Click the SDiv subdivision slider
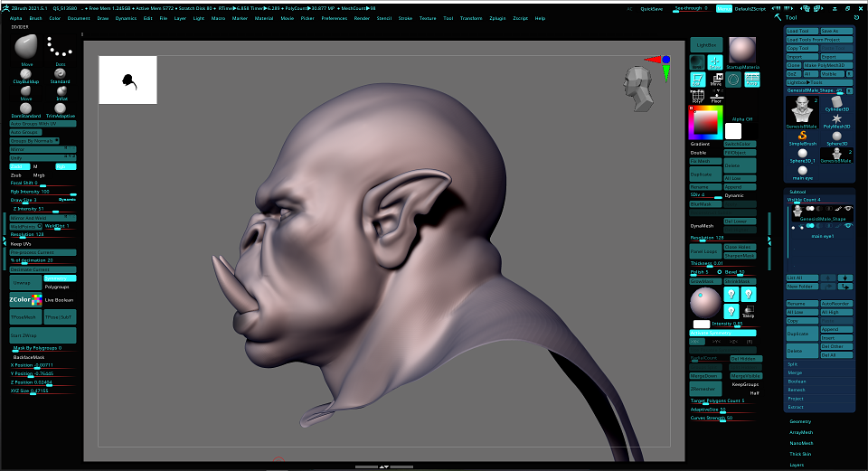868x471 pixels. pos(706,195)
